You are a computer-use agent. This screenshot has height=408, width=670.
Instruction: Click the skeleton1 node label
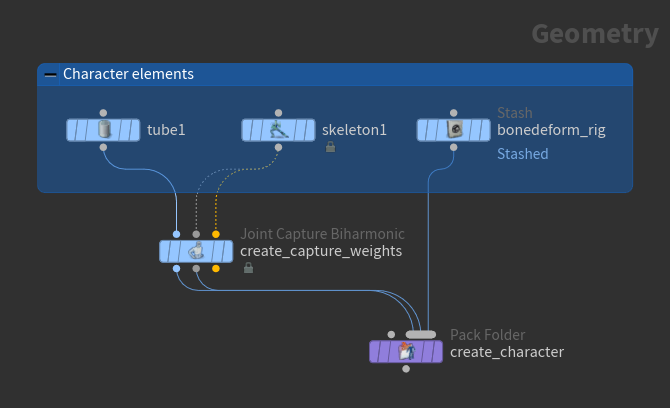(354, 129)
